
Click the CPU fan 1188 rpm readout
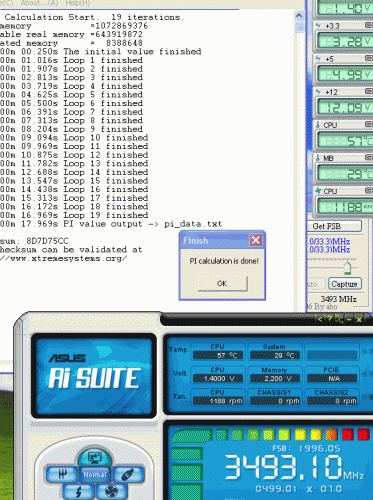218,401
